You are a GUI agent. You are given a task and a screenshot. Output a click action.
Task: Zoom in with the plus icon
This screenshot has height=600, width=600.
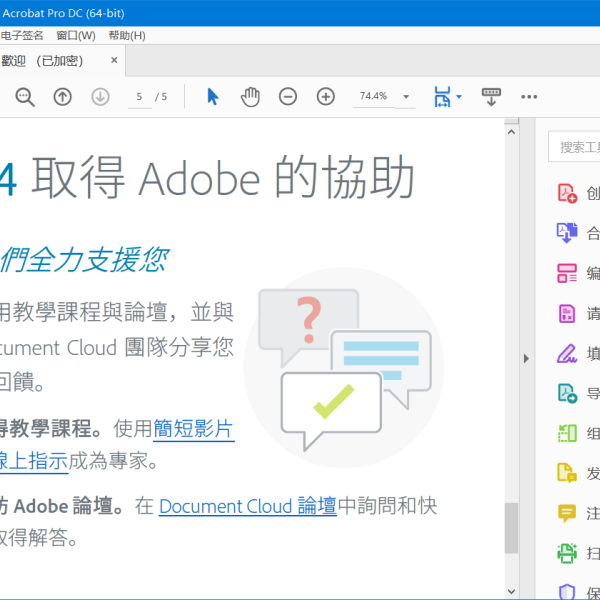[x=326, y=96]
